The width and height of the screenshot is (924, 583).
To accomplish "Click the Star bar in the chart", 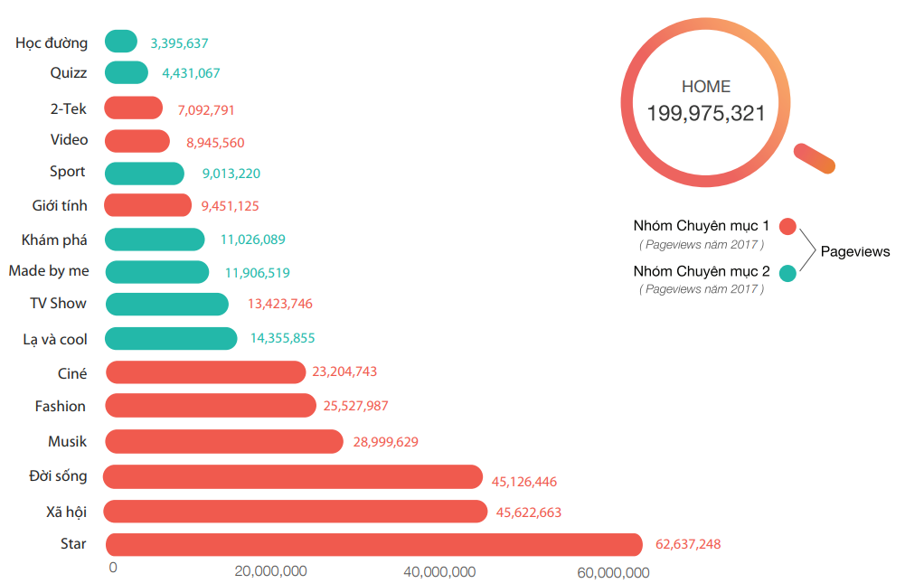I will click(x=373, y=544).
